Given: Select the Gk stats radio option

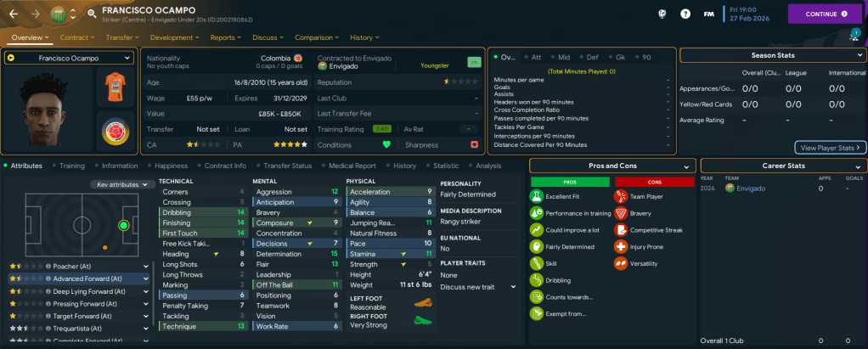Looking at the screenshot, I should coord(626,57).
